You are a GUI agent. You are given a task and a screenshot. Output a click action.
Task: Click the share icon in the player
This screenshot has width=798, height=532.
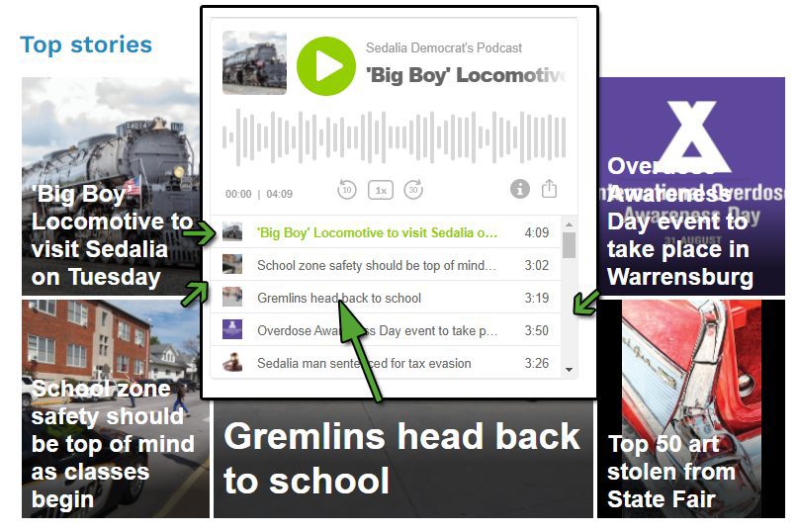[549, 188]
